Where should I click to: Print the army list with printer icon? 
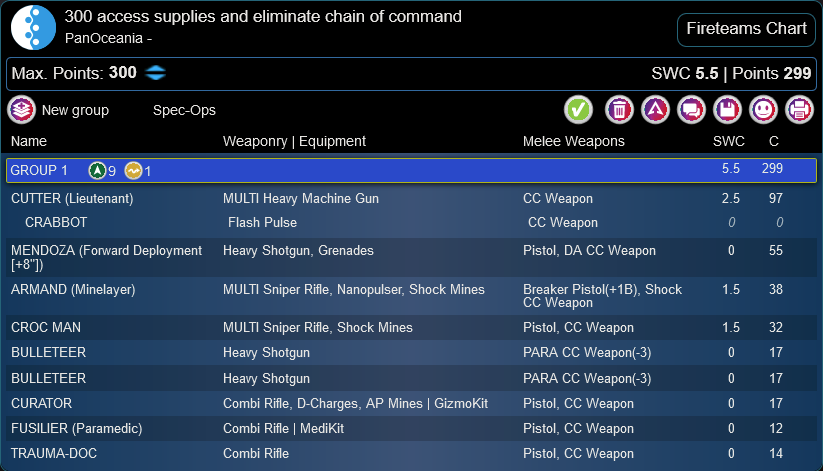(799, 110)
